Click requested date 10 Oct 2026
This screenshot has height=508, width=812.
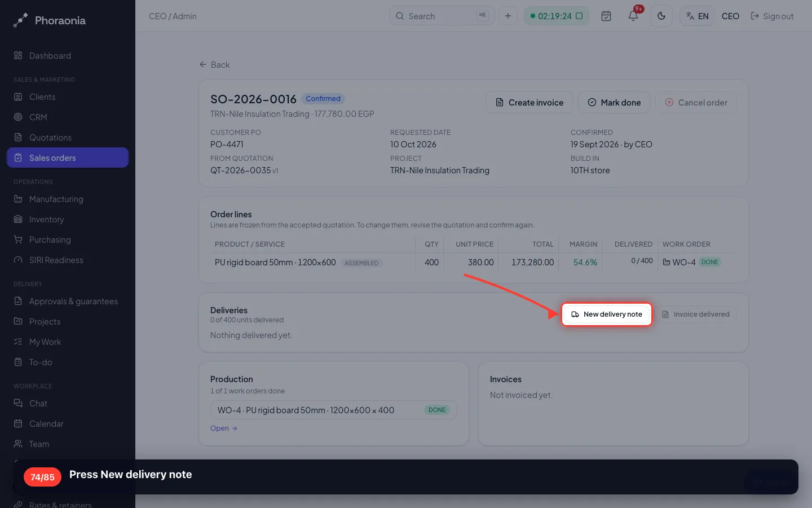413,144
